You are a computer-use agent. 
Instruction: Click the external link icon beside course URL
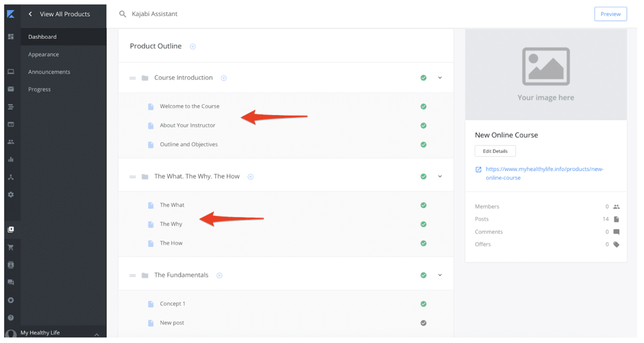(478, 169)
